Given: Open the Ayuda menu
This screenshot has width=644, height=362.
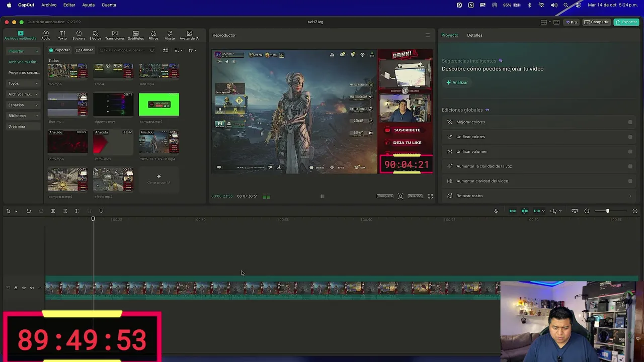Looking at the screenshot, I should [88, 5].
